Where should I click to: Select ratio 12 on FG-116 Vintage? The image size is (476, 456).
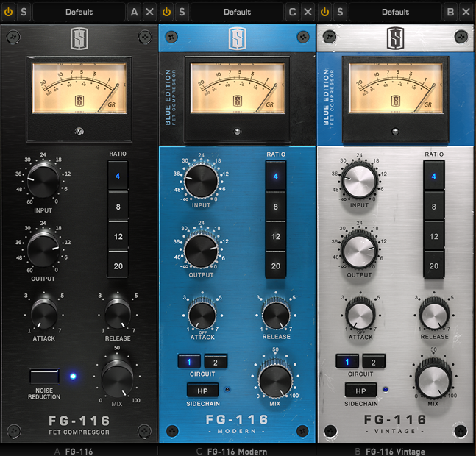[434, 236]
